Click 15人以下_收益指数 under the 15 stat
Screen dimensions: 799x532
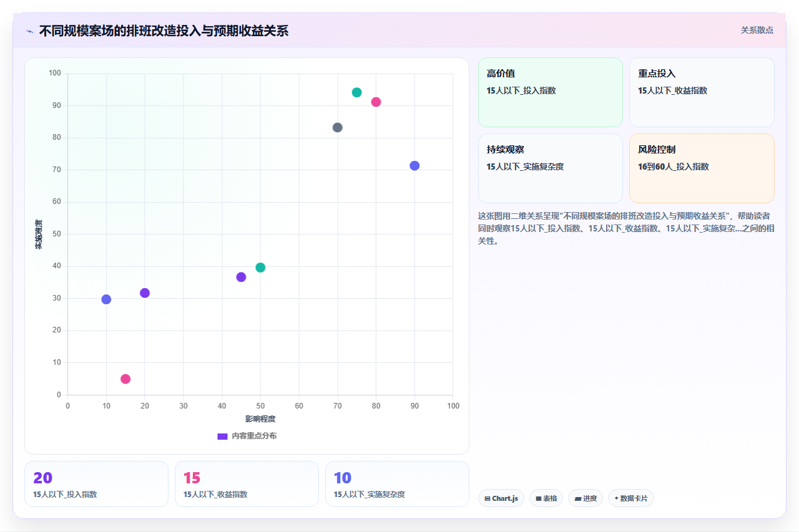coord(215,495)
